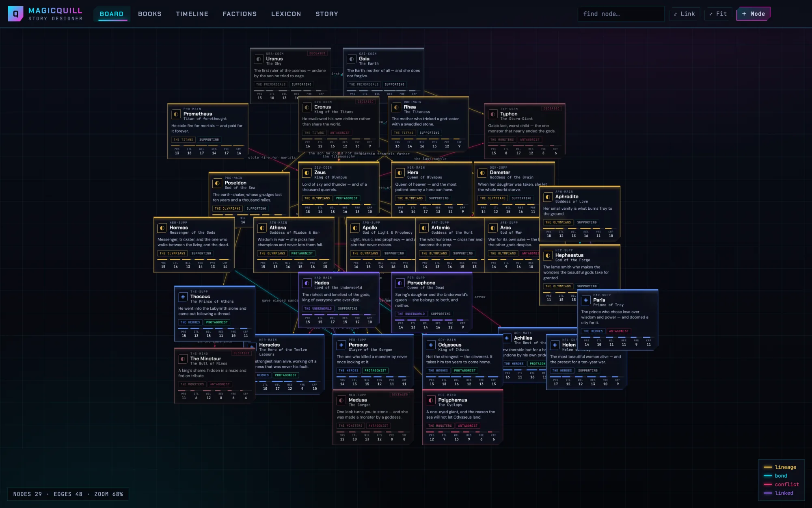Viewport: 812px width, 508px height.
Task: Click the lineage legend color swatch
Action: [767, 467]
